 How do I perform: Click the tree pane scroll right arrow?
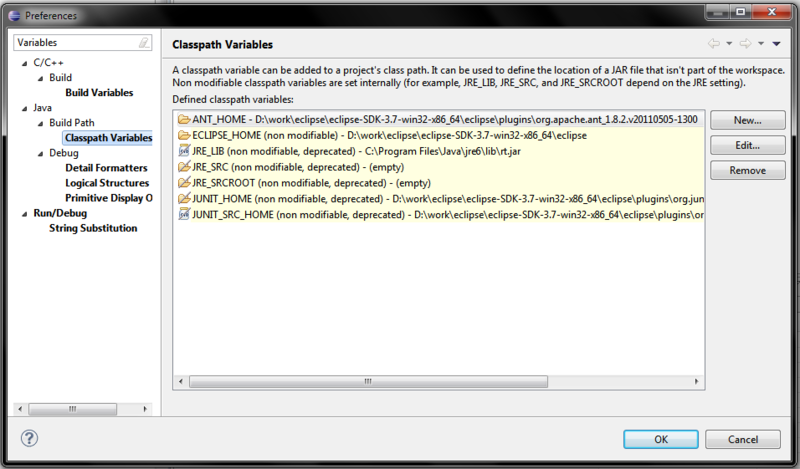(x=145, y=409)
